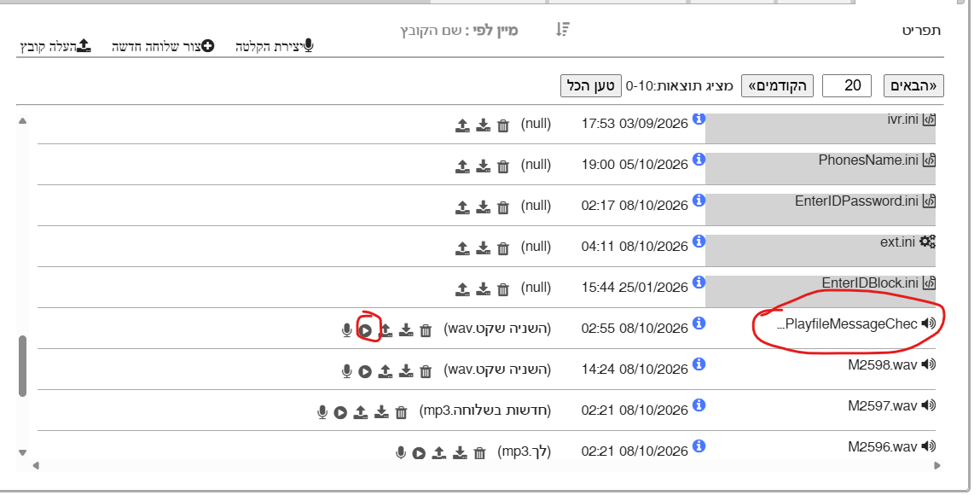The height and width of the screenshot is (495, 980).
Task: Click צור שלוחה חדשה new extension
Action: click(163, 46)
